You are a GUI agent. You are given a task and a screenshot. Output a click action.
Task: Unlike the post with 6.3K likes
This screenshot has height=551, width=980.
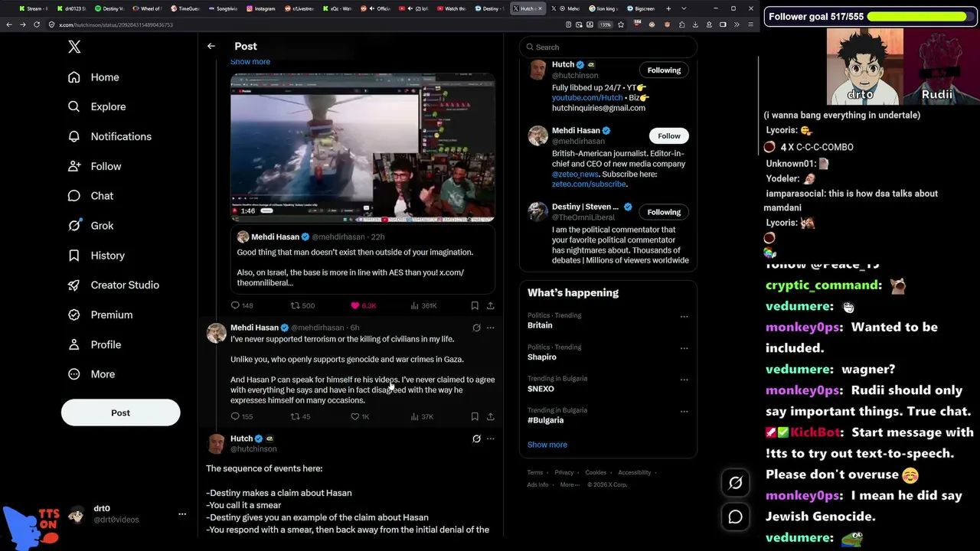tap(355, 305)
